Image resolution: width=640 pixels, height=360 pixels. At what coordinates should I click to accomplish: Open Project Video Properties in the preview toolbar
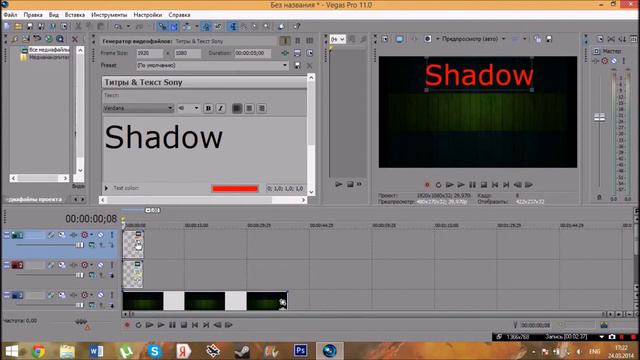click(385, 39)
